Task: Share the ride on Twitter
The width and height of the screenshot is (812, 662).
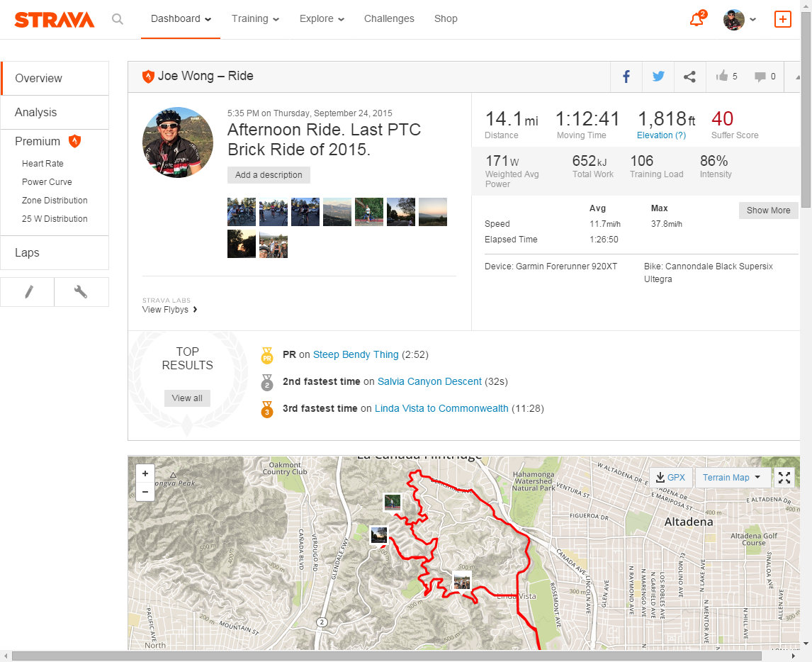Action: (658, 77)
